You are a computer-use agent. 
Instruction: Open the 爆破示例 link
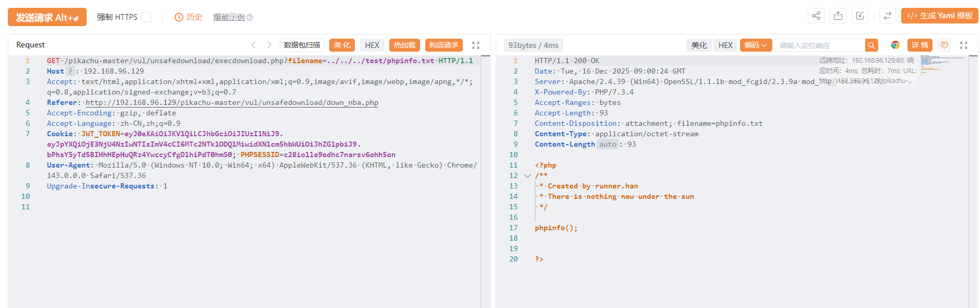point(230,17)
